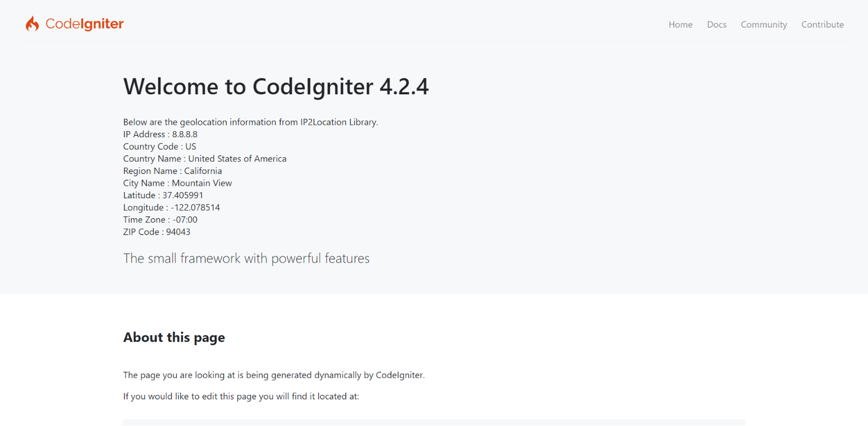Click the About this page heading
Viewport: 868px width, 426px height.
click(174, 337)
